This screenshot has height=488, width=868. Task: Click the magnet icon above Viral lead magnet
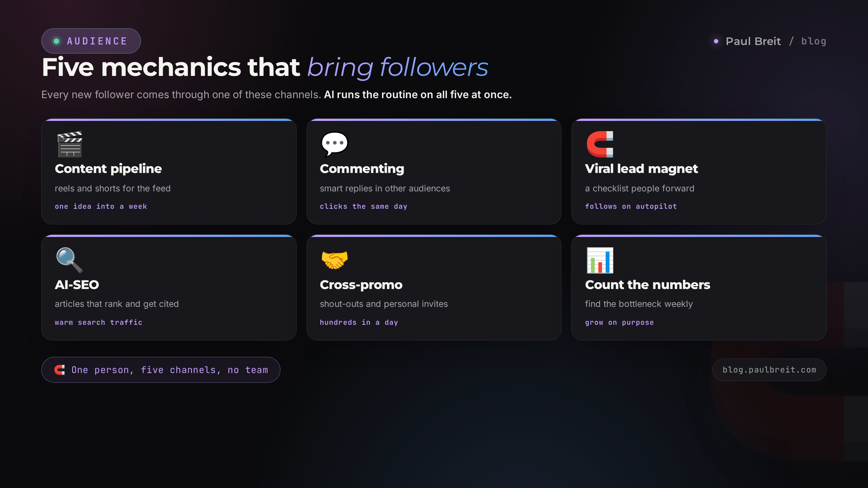click(600, 144)
